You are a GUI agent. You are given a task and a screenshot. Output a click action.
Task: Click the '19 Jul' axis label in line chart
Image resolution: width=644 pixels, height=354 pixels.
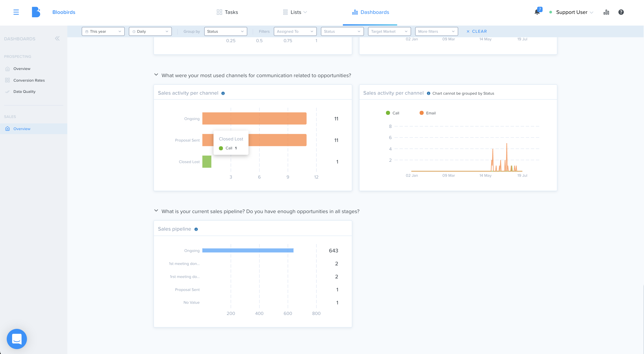point(522,175)
